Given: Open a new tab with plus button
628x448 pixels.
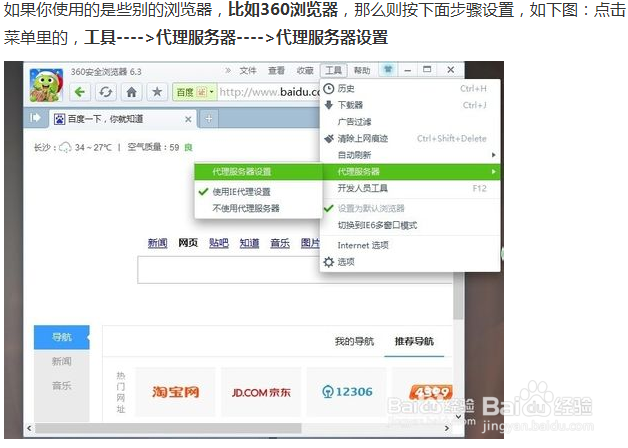Looking at the screenshot, I should [209, 119].
